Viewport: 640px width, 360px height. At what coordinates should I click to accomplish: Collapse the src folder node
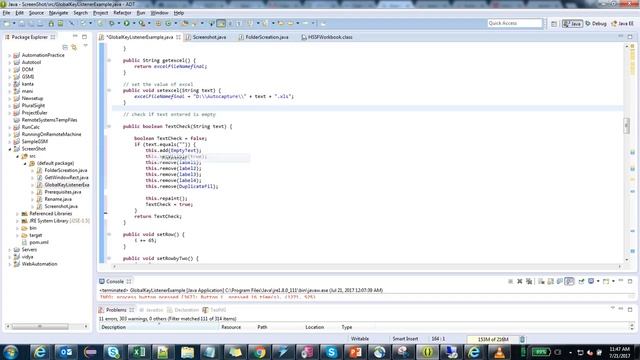point(18,156)
